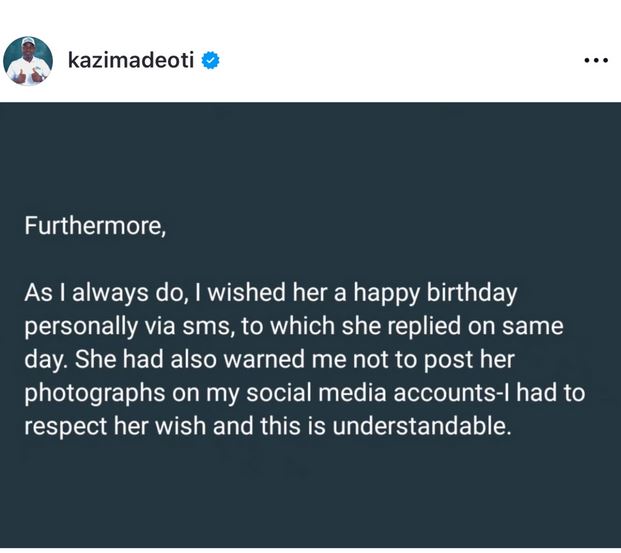Click the words 'she replied' in the post
The width and height of the screenshot is (621, 553).
[x=401, y=327]
